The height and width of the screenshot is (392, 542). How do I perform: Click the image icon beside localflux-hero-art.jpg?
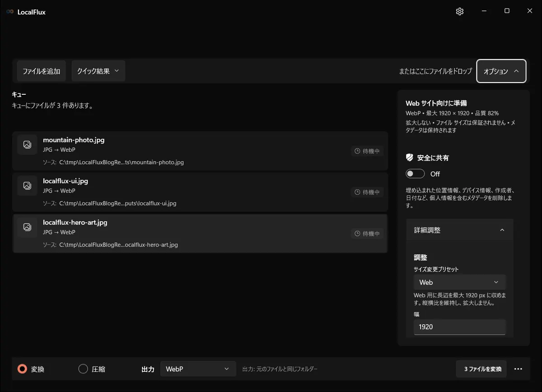27,227
